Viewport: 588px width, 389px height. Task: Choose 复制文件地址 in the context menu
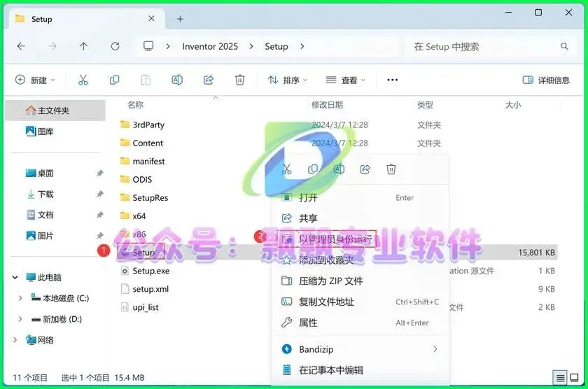360,302
